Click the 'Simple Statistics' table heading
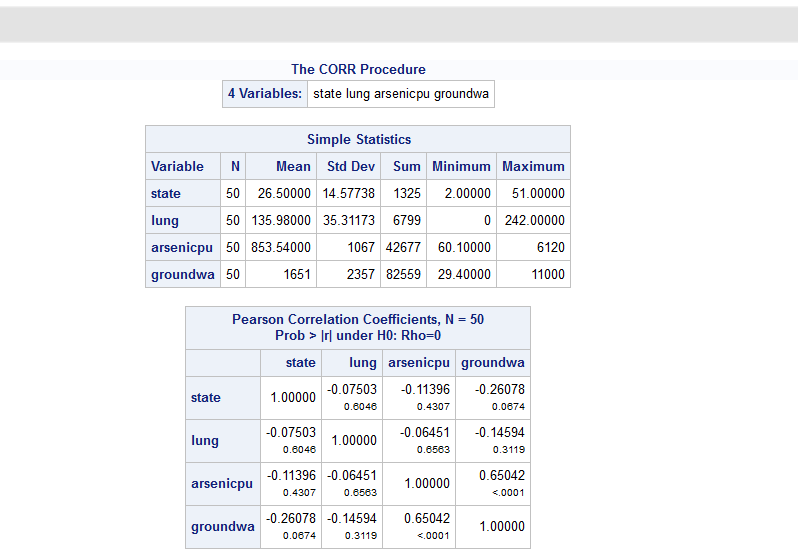Viewport: 798px width, 557px height. click(x=358, y=140)
